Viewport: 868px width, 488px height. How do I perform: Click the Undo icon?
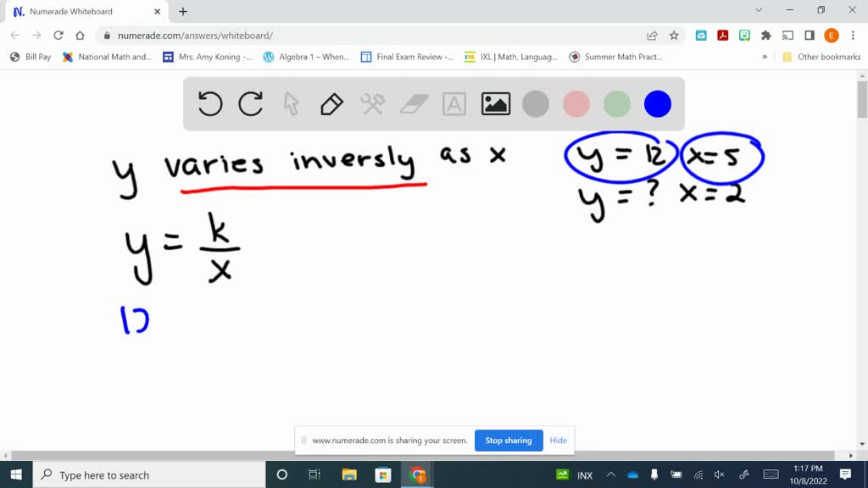coord(210,103)
